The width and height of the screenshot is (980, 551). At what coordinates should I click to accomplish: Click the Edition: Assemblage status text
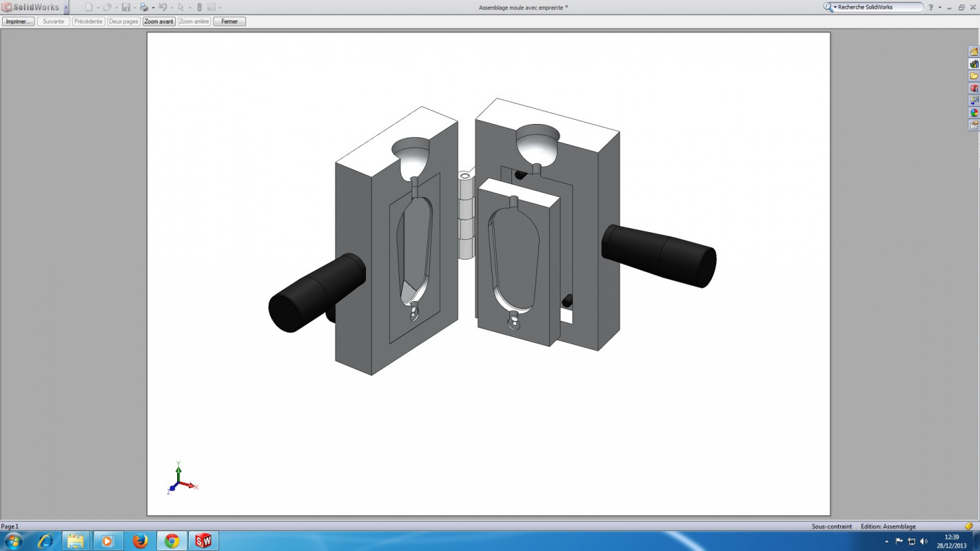coord(888,526)
